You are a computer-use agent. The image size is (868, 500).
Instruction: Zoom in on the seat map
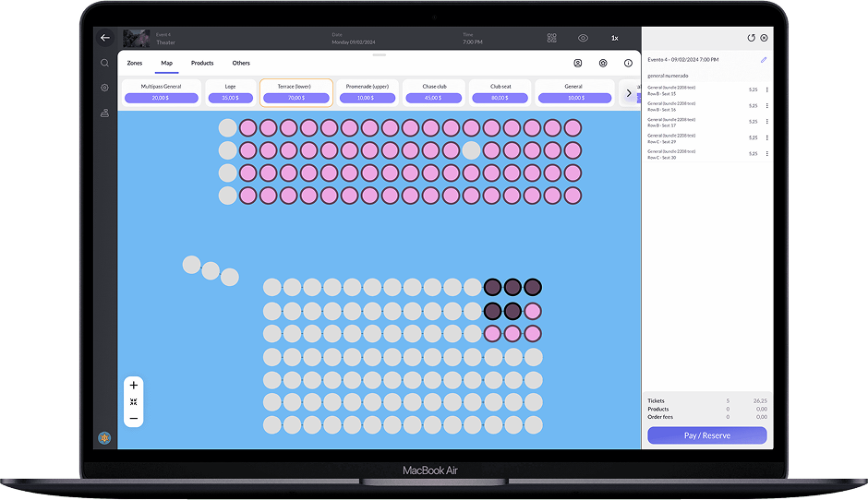[134, 385]
